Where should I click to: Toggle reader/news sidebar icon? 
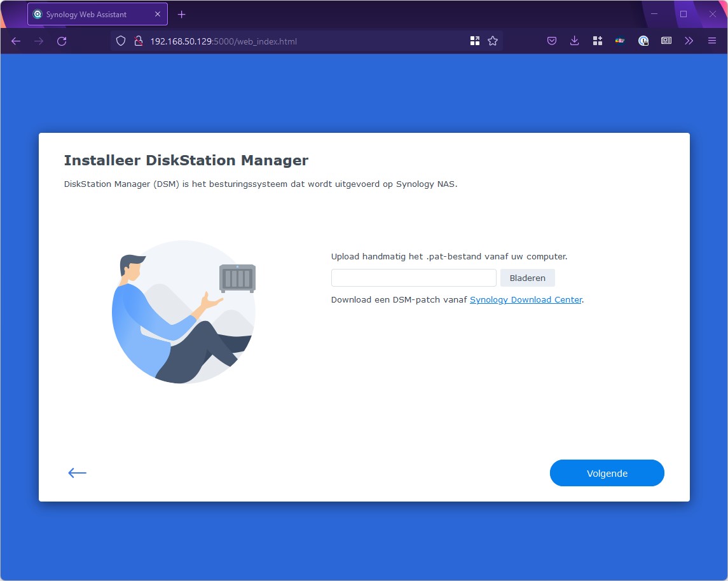pos(666,41)
